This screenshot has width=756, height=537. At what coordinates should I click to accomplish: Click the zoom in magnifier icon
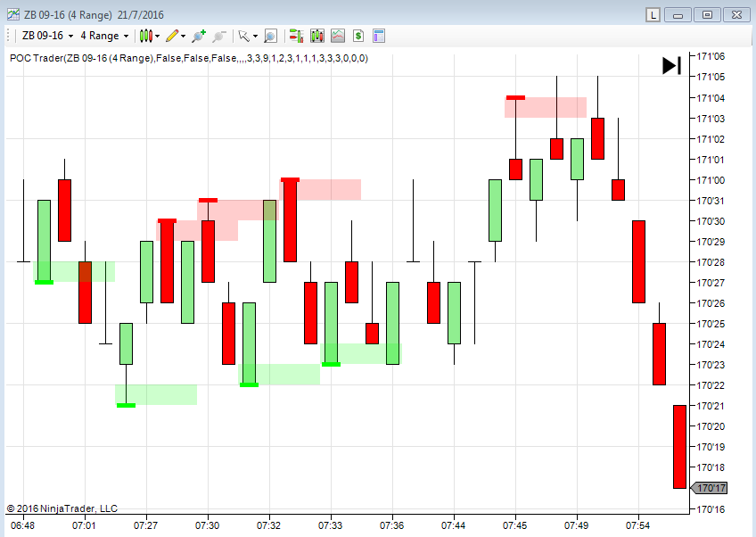[x=199, y=36]
